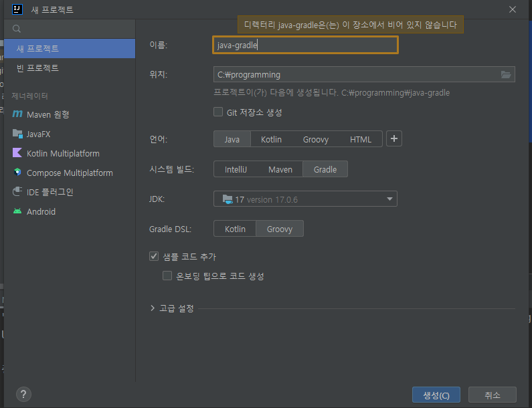The image size is (532, 408).
Task: Choose Maven build system
Action: coord(280,169)
